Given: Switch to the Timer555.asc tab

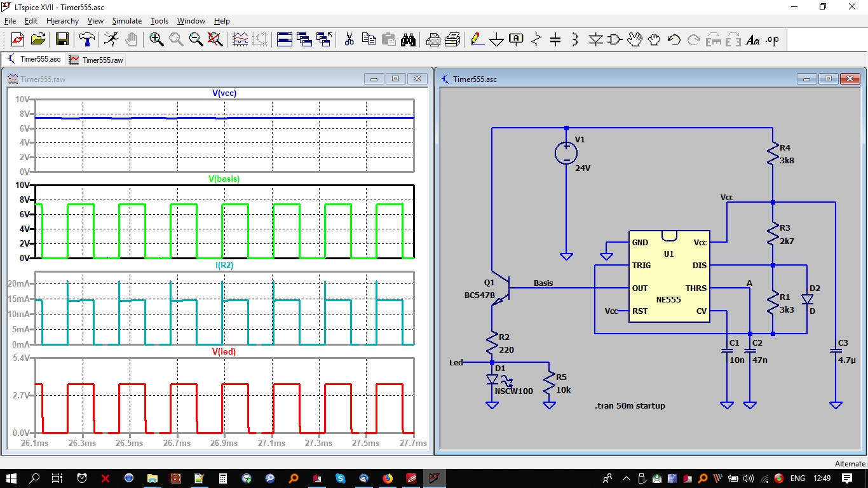Looking at the screenshot, I should click(33, 59).
